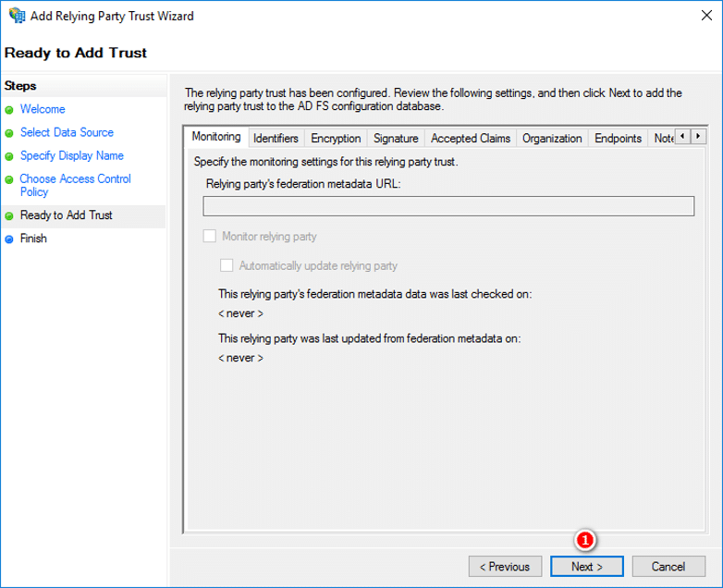Jump to Select Data Source step
This screenshot has width=723, height=588.
pyautogui.click(x=67, y=132)
